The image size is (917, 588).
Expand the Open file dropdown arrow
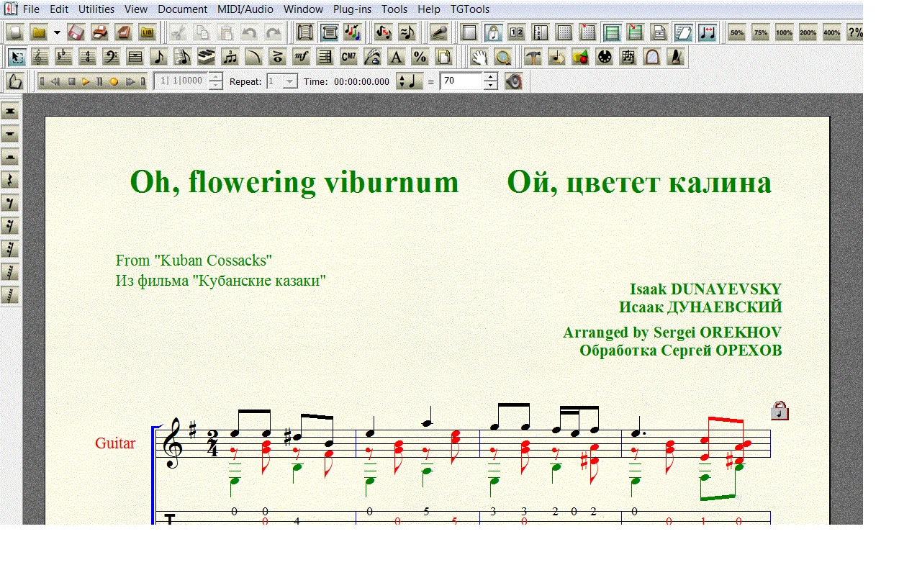[57, 32]
